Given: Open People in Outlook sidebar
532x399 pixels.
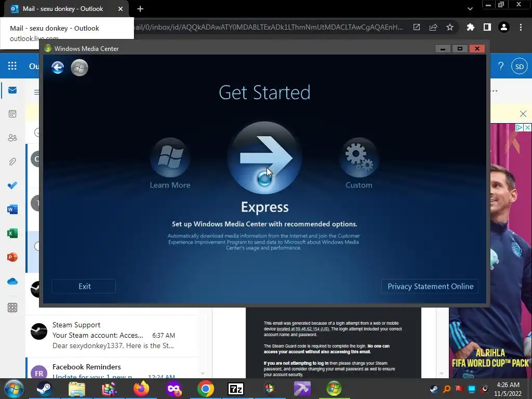Looking at the screenshot, I should click(12, 138).
